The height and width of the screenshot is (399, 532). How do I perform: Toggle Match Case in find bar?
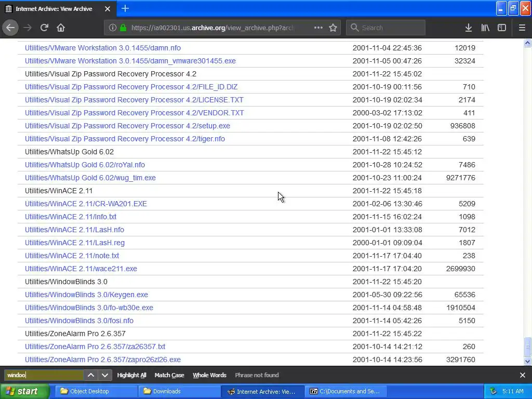pyautogui.click(x=169, y=375)
